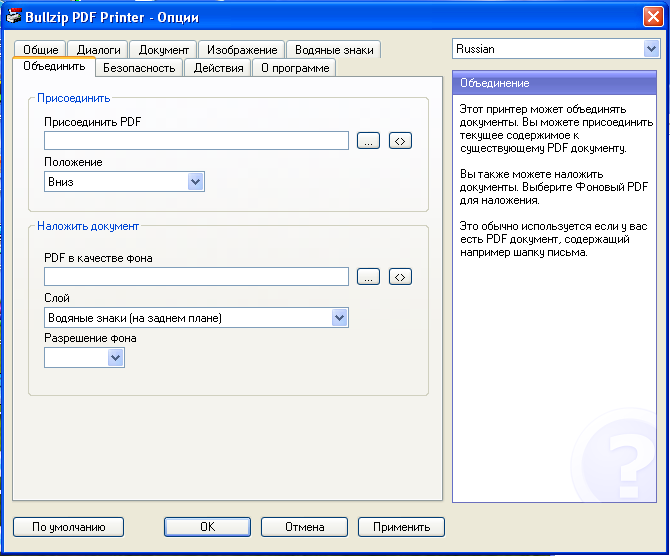Open the Диалоги tab
The width and height of the screenshot is (670, 556).
(x=98, y=50)
